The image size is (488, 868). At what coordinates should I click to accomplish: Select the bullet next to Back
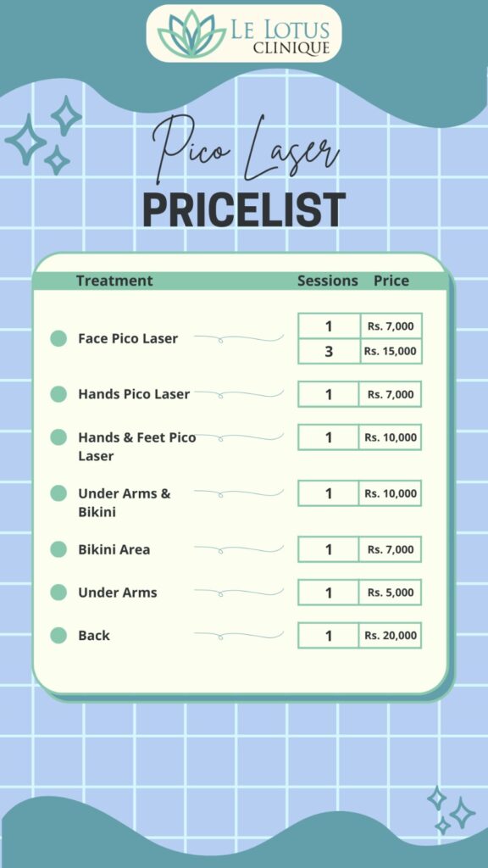58,636
